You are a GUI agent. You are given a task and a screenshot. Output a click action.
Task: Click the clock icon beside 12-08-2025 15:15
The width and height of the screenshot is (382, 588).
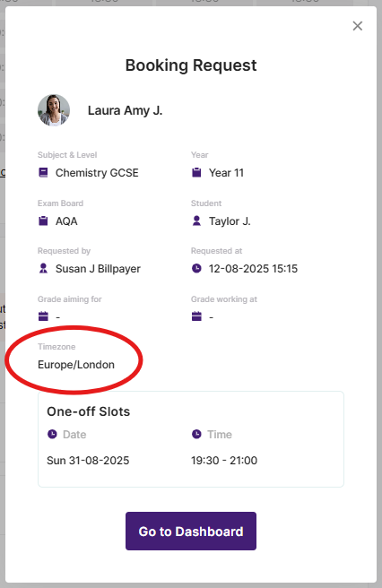[196, 269]
